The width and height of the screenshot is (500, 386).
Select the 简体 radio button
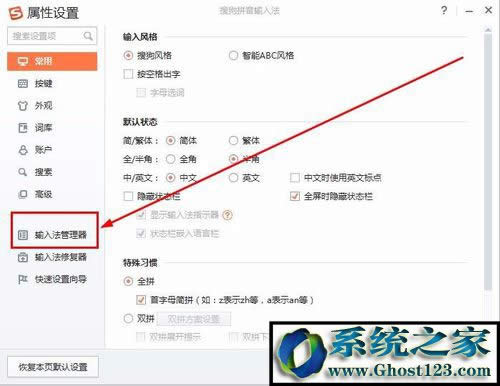[x=170, y=141]
